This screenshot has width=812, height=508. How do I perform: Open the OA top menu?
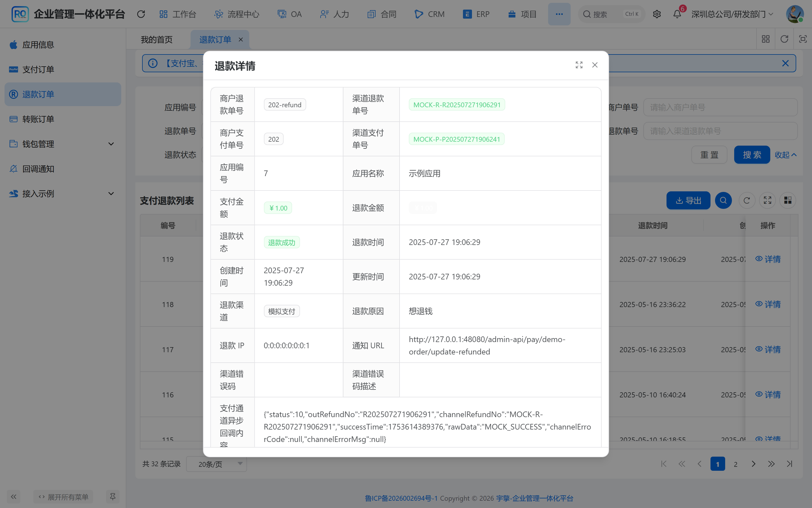(x=290, y=14)
